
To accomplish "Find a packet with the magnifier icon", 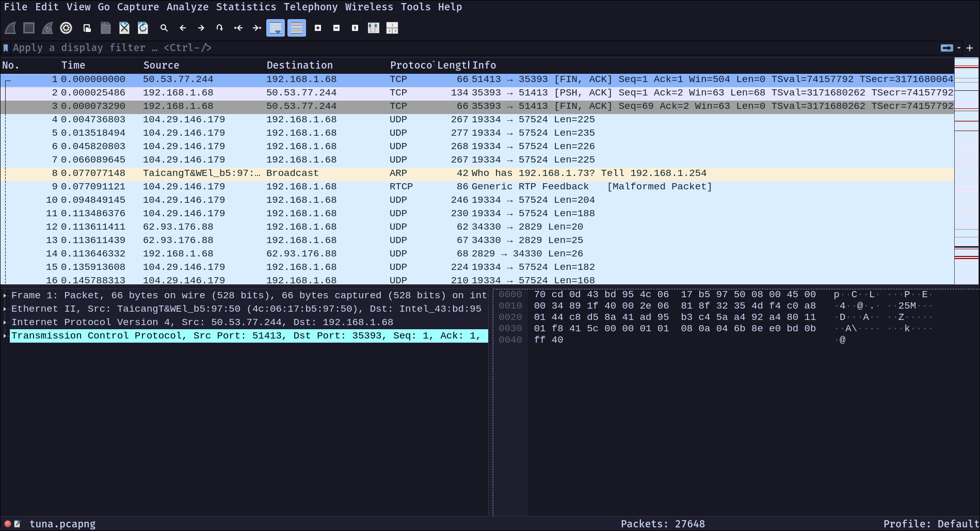I will 164,28.
